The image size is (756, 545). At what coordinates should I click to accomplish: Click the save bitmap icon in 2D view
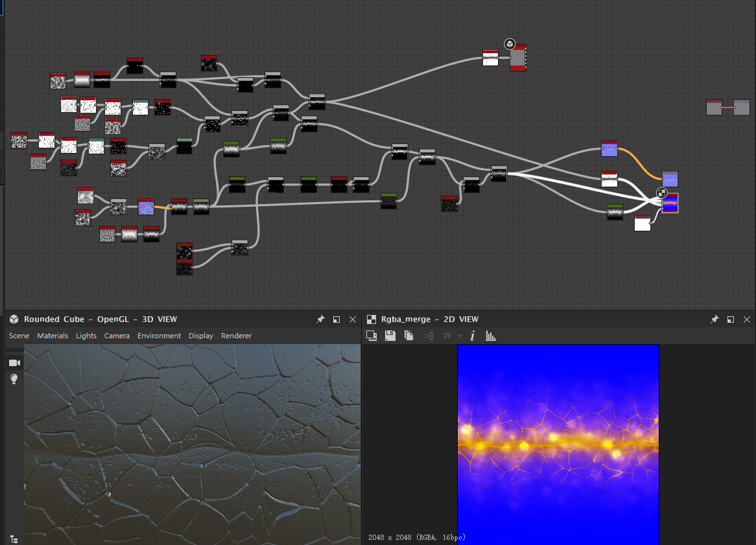point(390,336)
